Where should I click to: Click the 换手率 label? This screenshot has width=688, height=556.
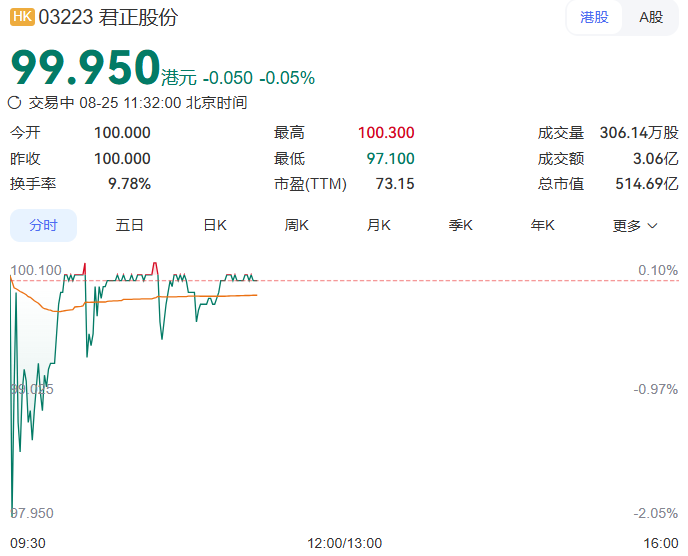(33, 184)
